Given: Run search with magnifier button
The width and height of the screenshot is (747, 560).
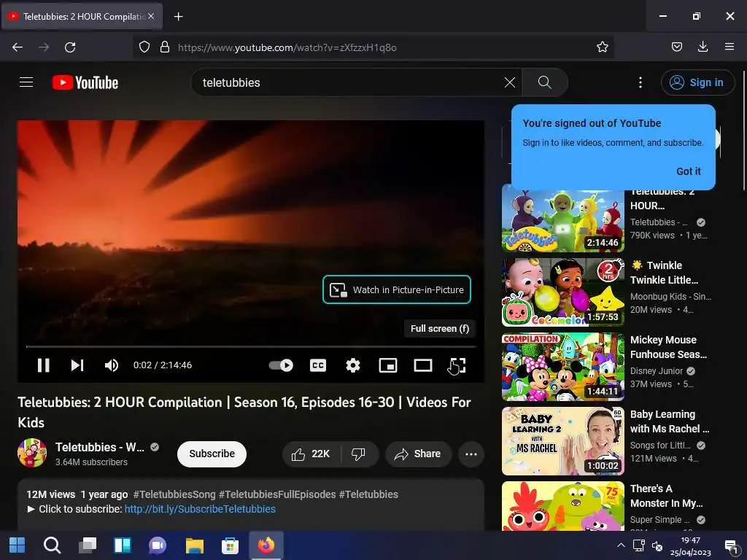Looking at the screenshot, I should tap(544, 82).
